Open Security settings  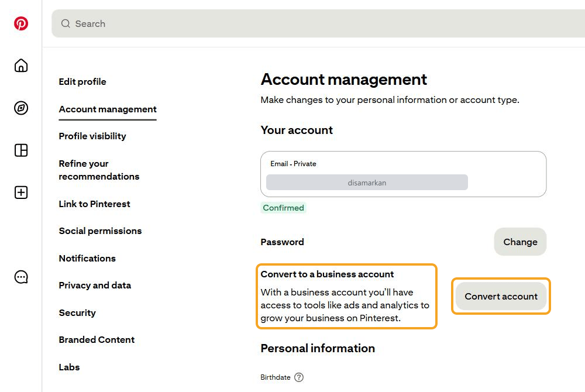tap(77, 312)
